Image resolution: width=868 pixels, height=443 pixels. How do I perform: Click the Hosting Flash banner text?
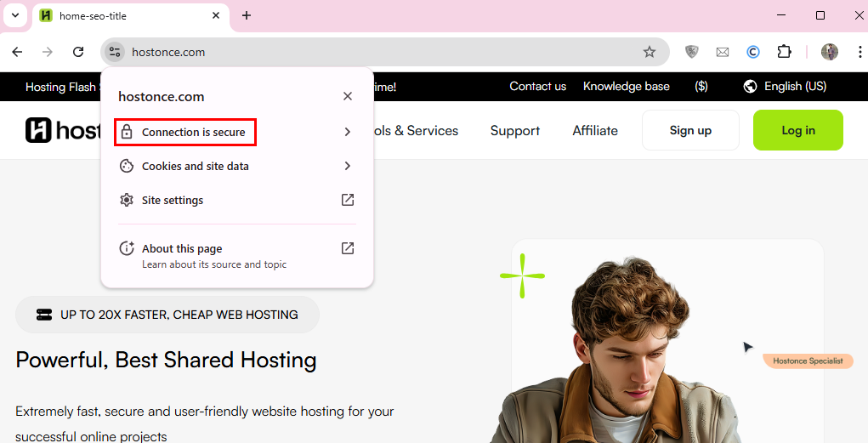point(62,87)
